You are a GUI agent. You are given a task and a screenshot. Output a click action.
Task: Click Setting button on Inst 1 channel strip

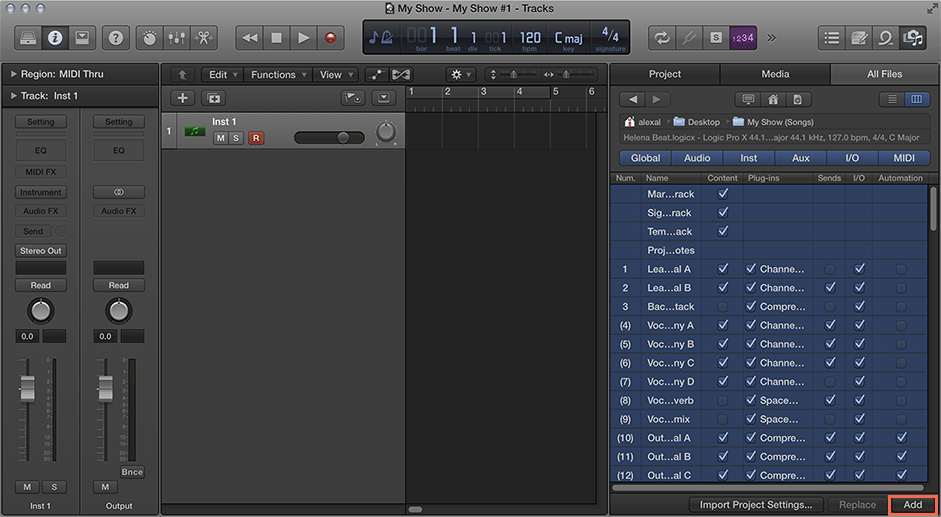41,122
